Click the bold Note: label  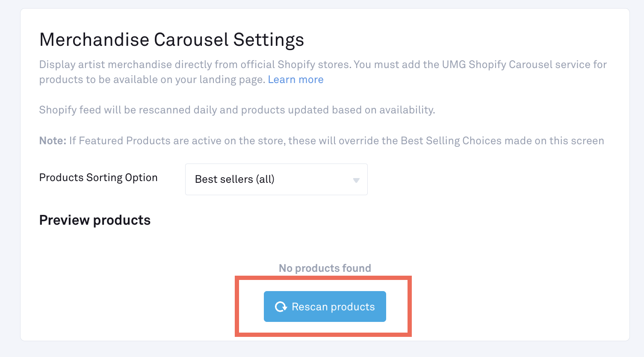(x=53, y=141)
